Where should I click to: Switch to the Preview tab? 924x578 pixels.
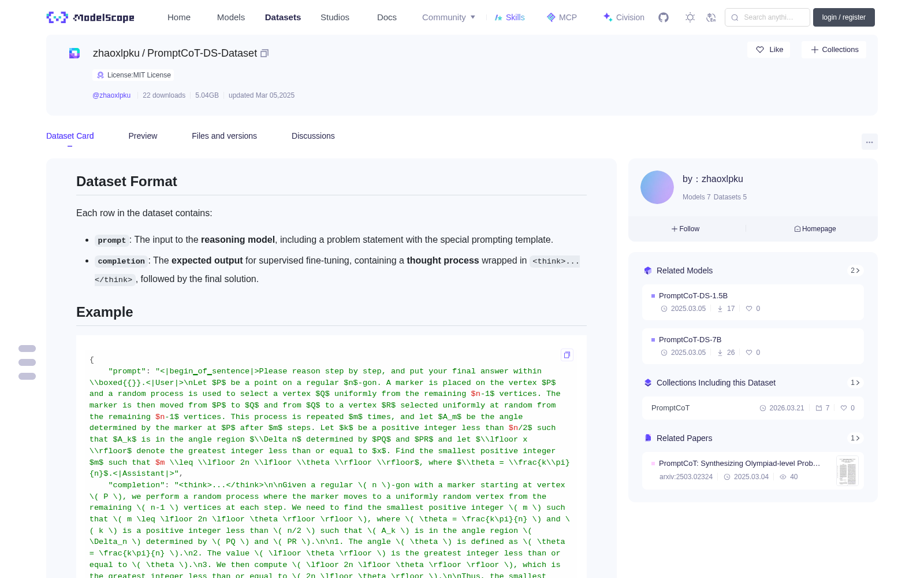pyautogui.click(x=143, y=136)
